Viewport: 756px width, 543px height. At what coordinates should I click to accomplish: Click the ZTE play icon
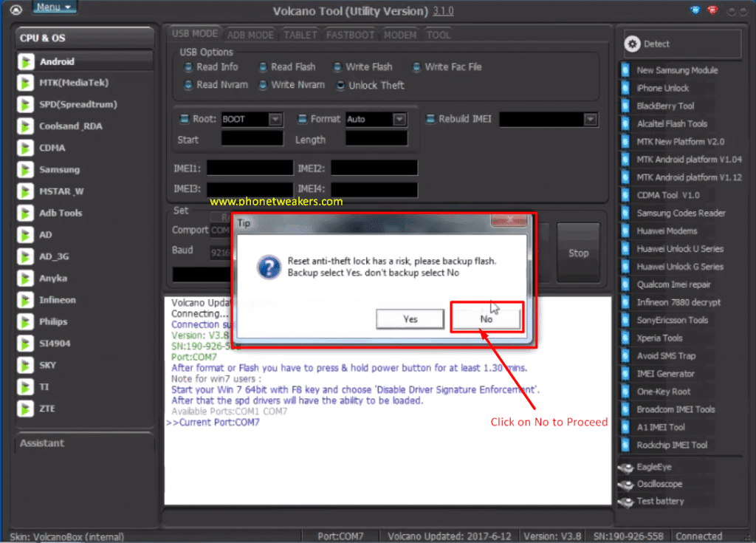(25, 409)
